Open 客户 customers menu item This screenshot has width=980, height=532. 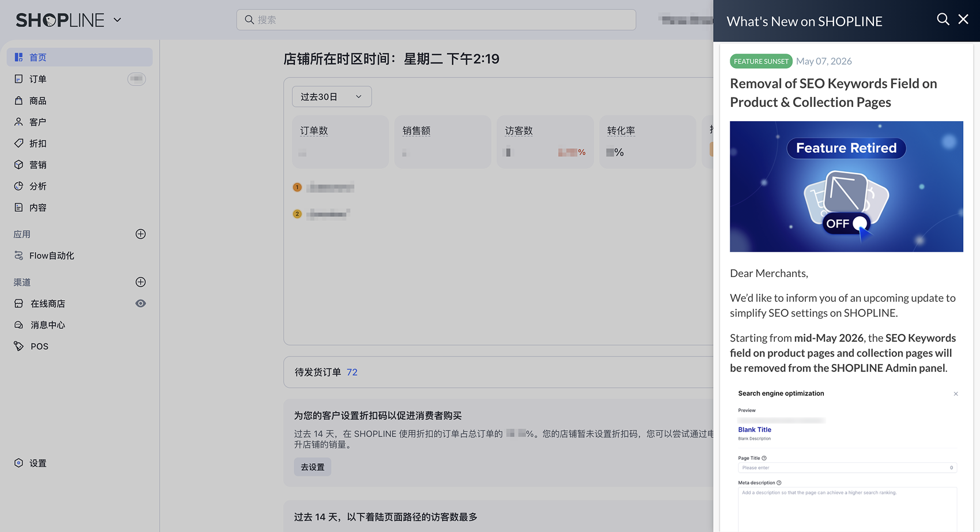tap(80, 122)
